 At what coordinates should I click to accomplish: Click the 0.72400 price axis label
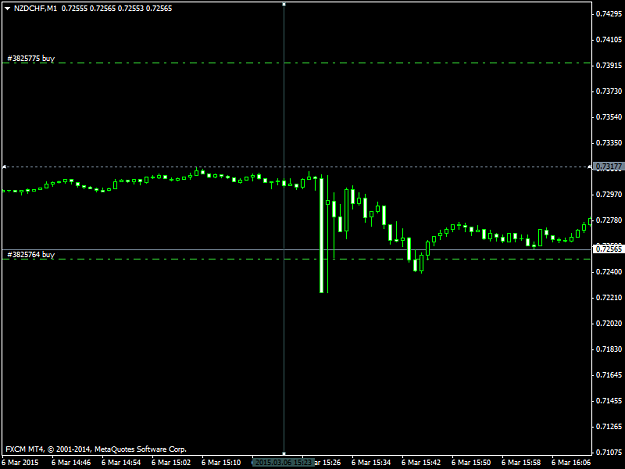(609, 272)
